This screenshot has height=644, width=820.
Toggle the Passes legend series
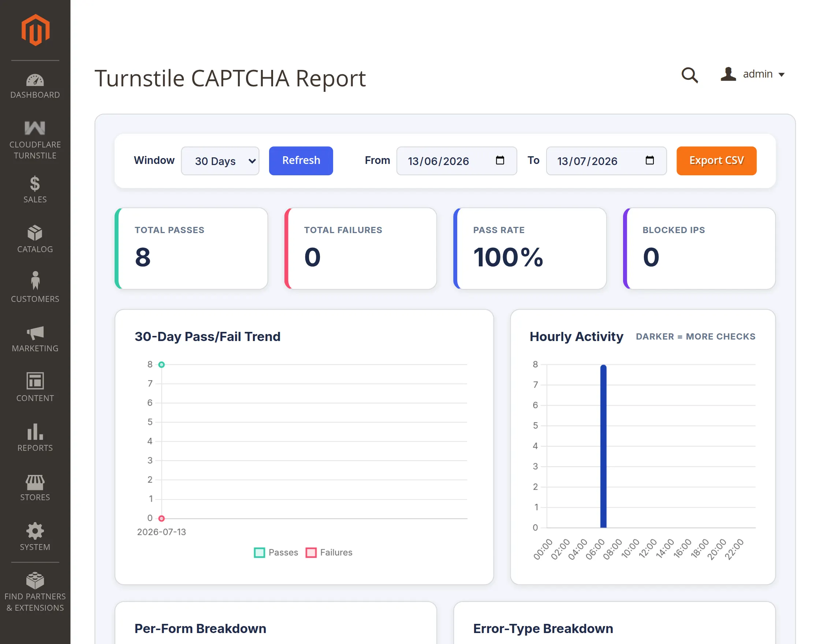[276, 553]
